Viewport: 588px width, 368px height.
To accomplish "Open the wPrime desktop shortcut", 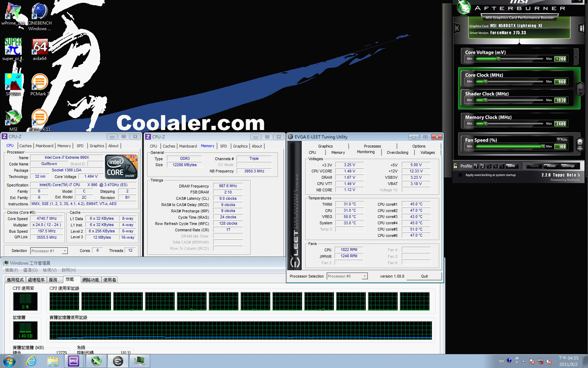I will point(13,13).
